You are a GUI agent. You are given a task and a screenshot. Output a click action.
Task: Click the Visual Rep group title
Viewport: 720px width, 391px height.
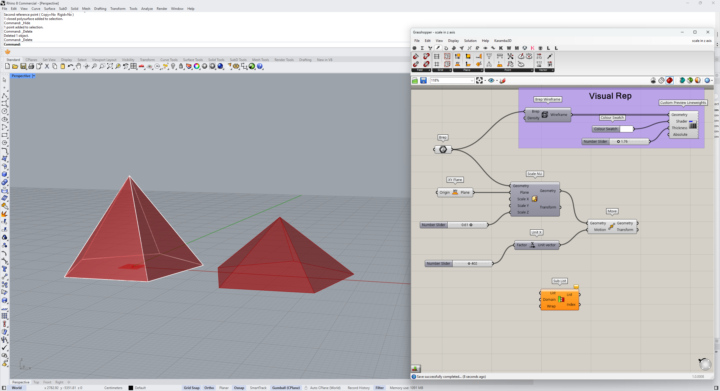tap(610, 96)
